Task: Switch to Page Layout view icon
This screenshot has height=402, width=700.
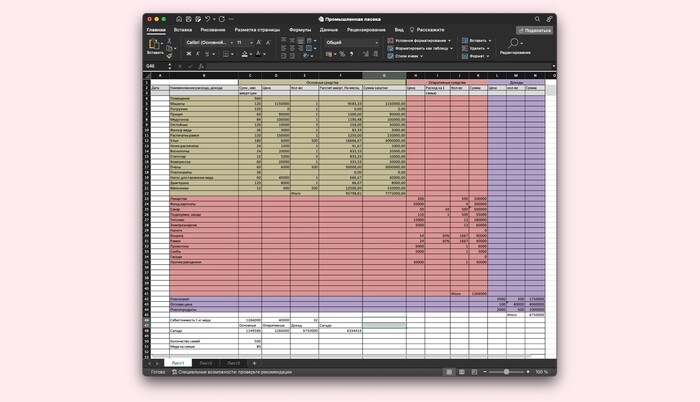Action: (x=462, y=372)
